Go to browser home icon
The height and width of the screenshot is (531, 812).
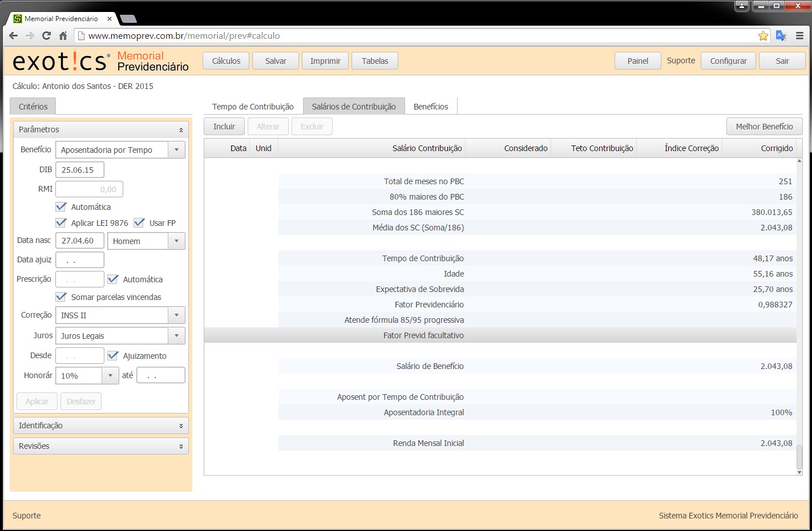click(x=63, y=35)
